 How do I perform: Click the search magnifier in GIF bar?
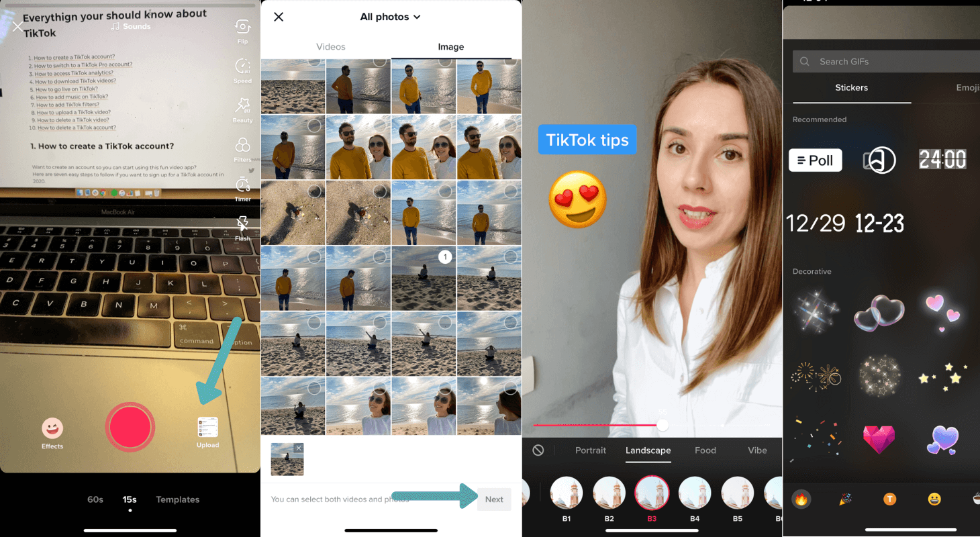805,62
